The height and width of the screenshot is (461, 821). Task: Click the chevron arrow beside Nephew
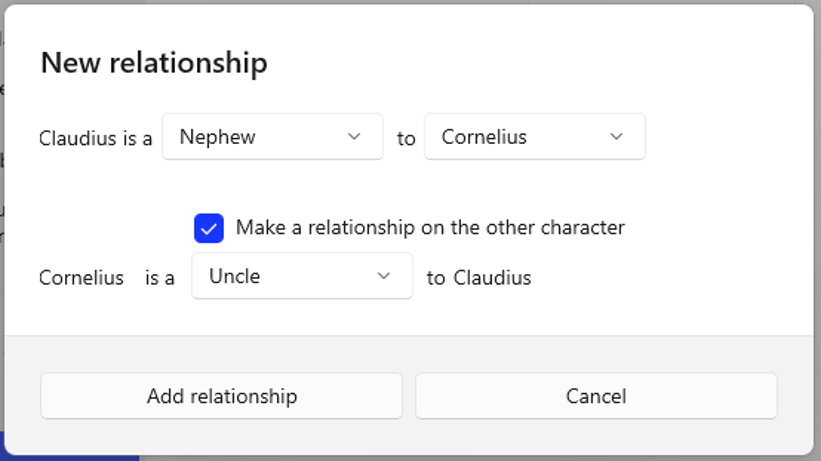tap(354, 137)
